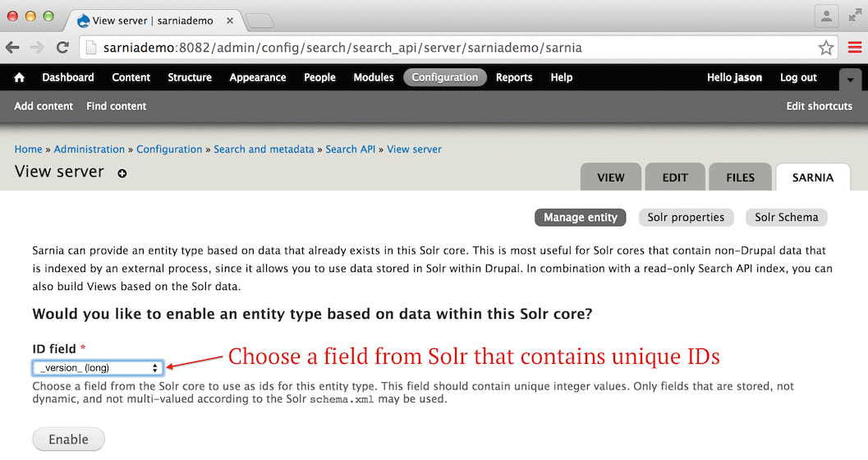Expand the shortcuts toolbar toggle arrow
Image resolution: width=868 pixels, height=460 pixels.
[x=851, y=79]
